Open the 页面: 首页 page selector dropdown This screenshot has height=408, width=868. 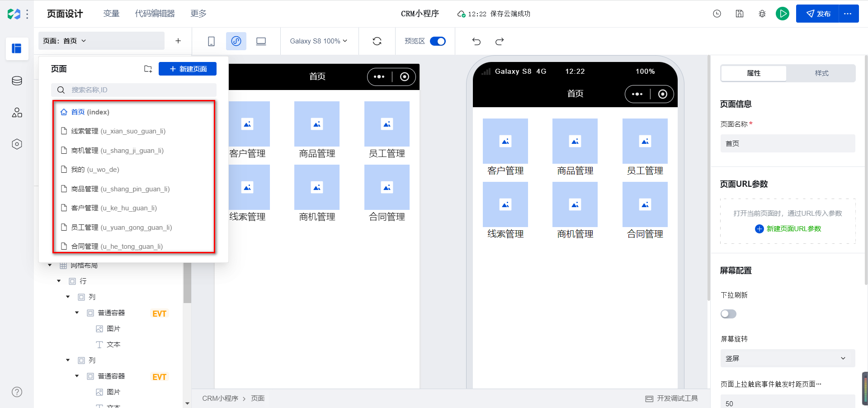(x=101, y=41)
